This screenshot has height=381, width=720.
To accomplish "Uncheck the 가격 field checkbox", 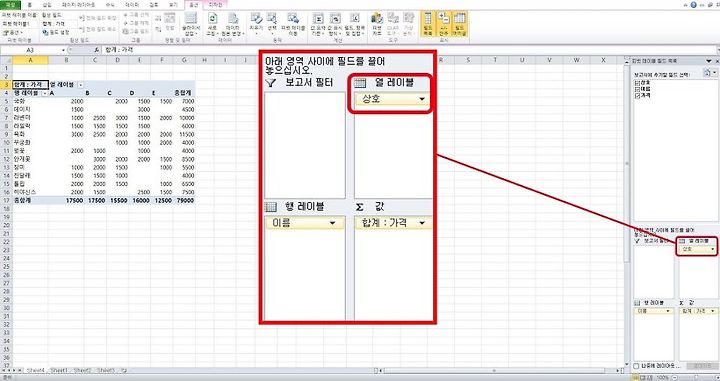I will pos(637,95).
